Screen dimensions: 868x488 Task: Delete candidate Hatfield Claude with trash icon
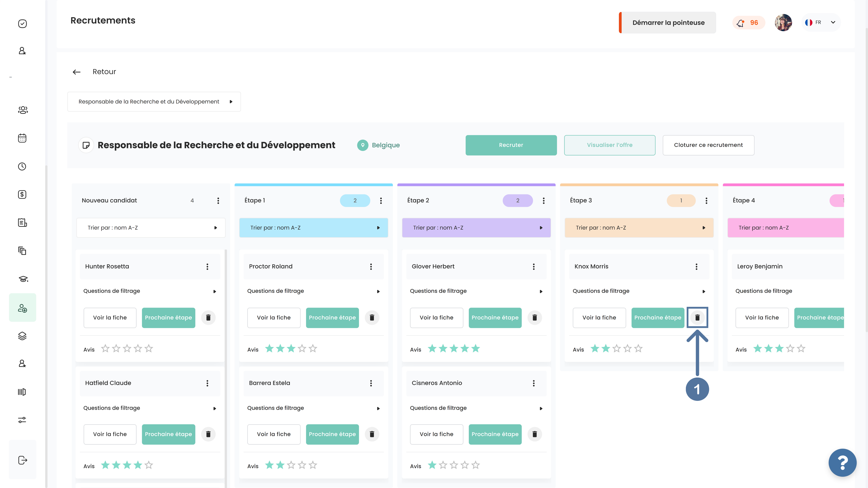tap(208, 434)
